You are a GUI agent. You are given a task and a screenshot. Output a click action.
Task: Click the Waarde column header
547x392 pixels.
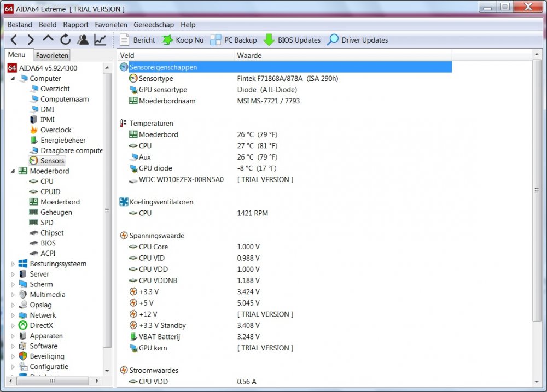(x=249, y=55)
